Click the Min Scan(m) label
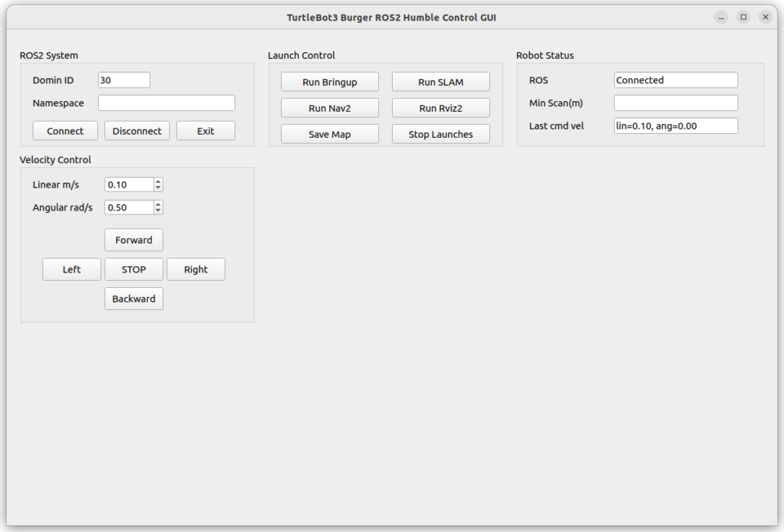This screenshot has height=532, width=784. click(556, 103)
